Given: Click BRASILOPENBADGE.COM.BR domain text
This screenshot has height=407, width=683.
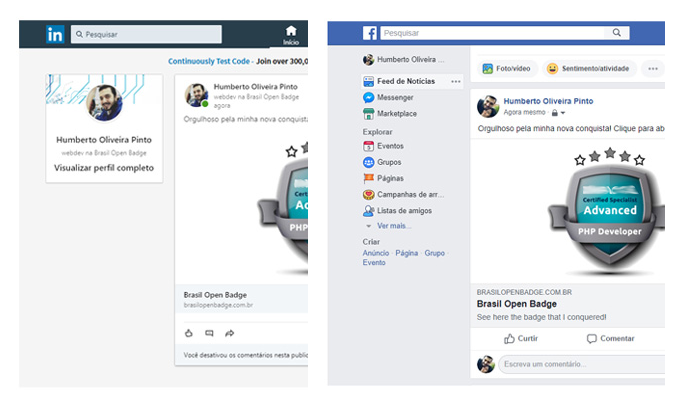Looking at the screenshot, I should coord(524,292).
